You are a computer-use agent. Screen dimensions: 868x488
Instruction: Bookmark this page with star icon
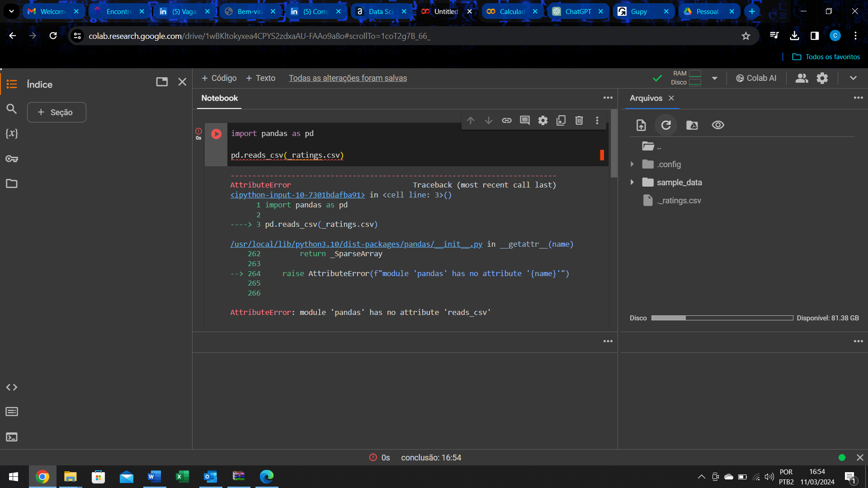746,36
